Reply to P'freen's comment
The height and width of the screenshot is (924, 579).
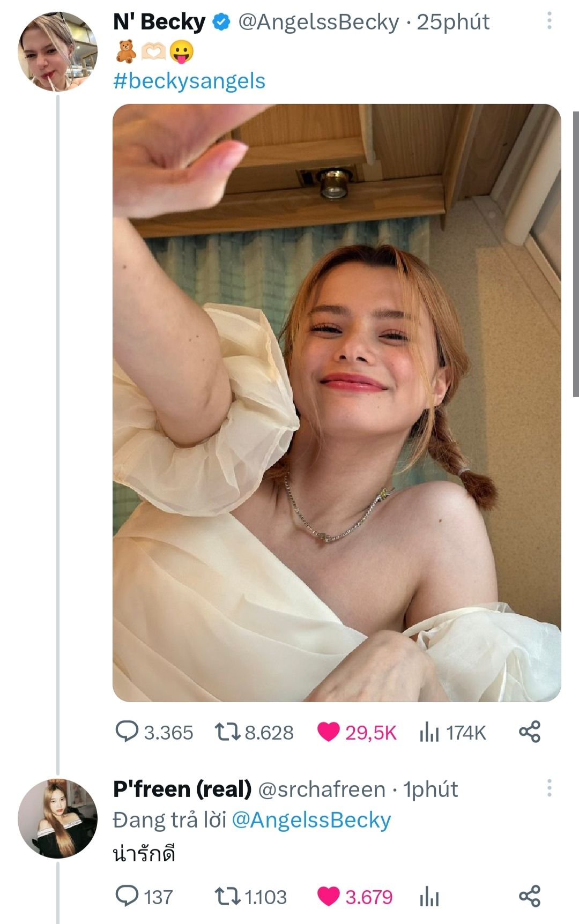[127, 896]
